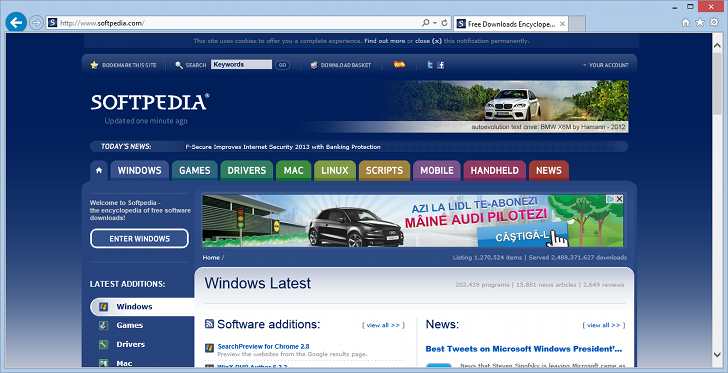This screenshot has width=728, height=373.
Task: Open the browser Home page icon
Action: pos(685,22)
